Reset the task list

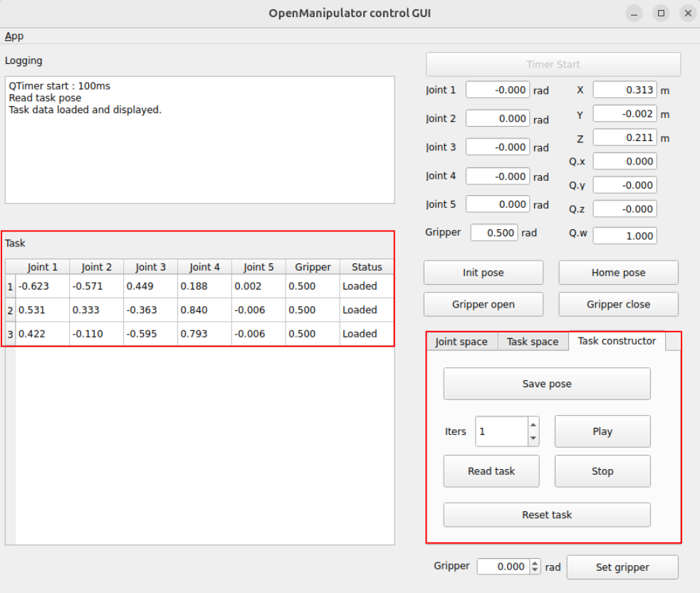coord(546,515)
